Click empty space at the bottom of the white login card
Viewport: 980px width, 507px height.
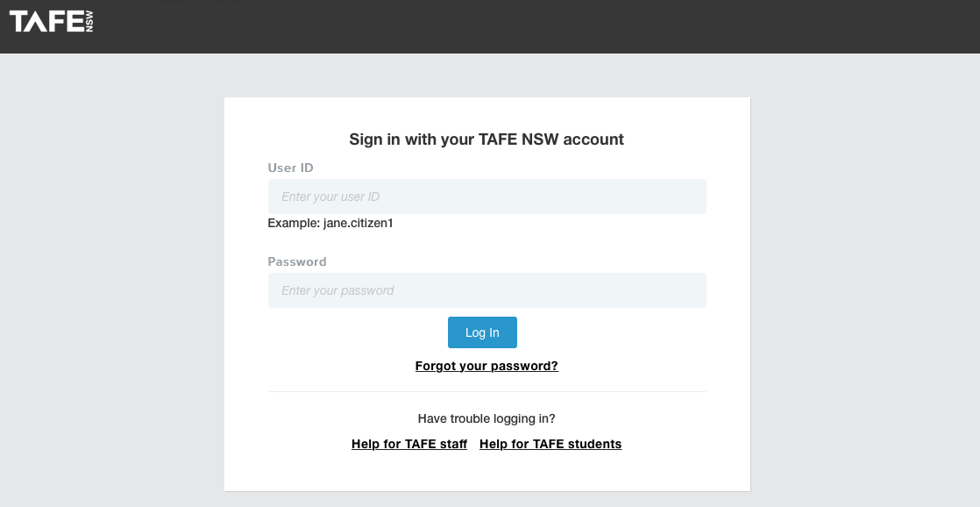[486, 474]
